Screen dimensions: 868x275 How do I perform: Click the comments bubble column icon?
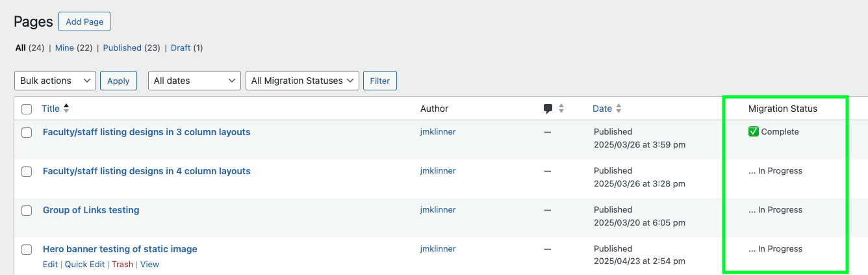(548, 109)
